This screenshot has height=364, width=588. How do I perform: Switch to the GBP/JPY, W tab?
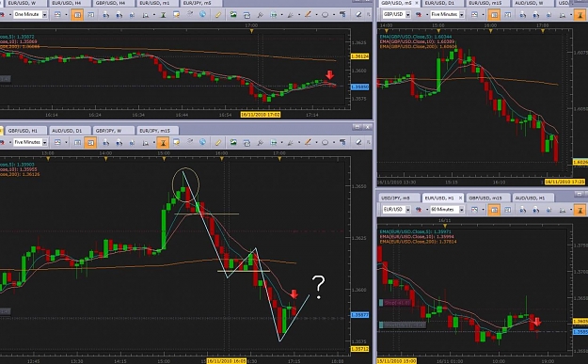114,131
